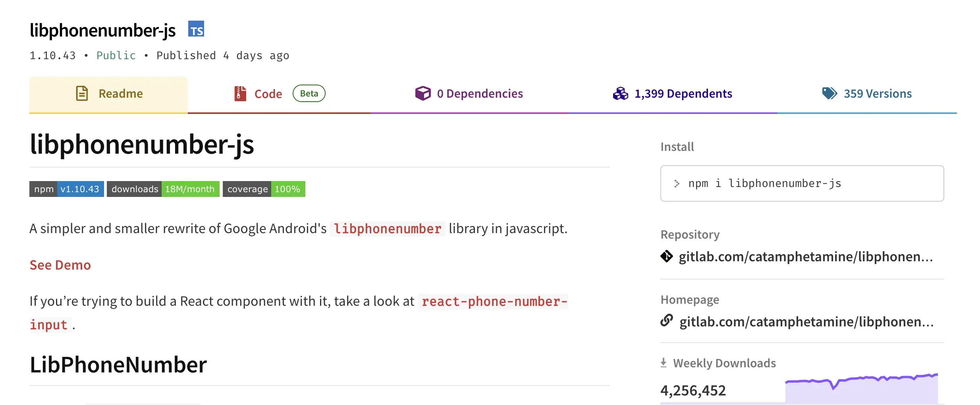Switch to the Code tab

click(268, 93)
